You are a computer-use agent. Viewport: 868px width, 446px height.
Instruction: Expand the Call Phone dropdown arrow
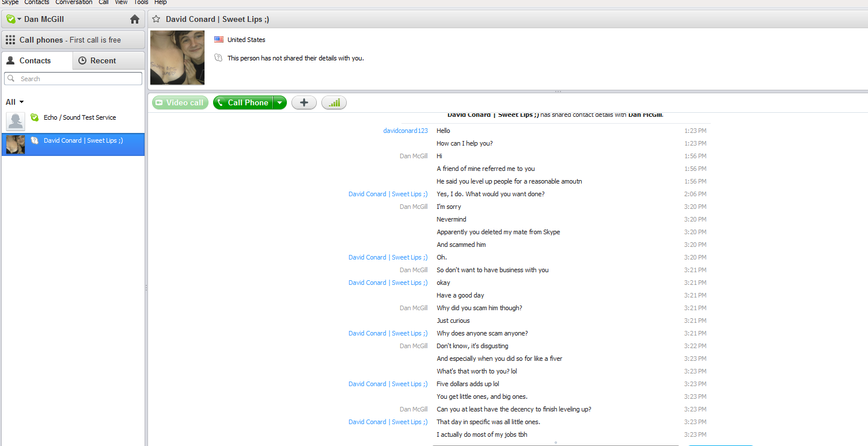coord(279,102)
